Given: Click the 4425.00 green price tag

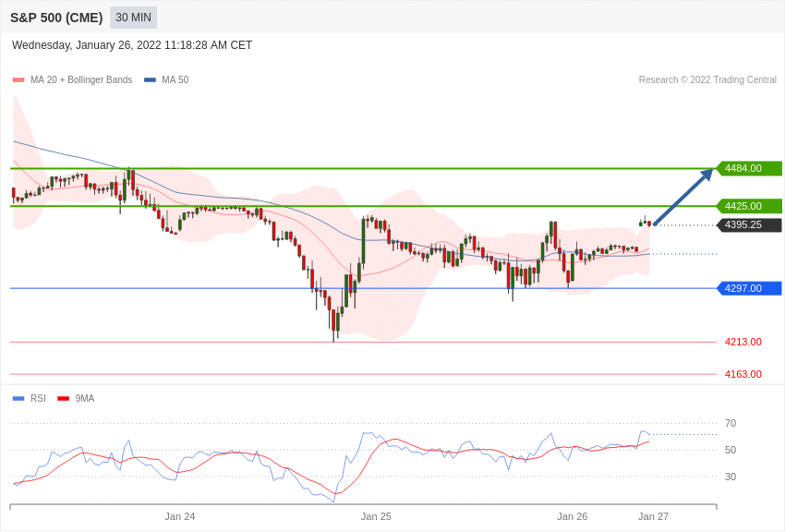Looking at the screenshot, I should [750, 206].
